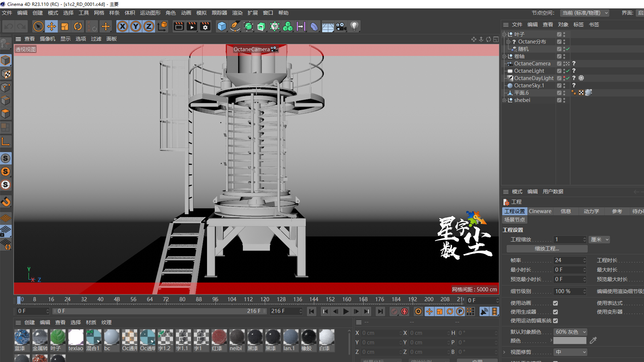The image size is (644, 362).
Task: Add a Floor environment object
Action: click(328, 26)
